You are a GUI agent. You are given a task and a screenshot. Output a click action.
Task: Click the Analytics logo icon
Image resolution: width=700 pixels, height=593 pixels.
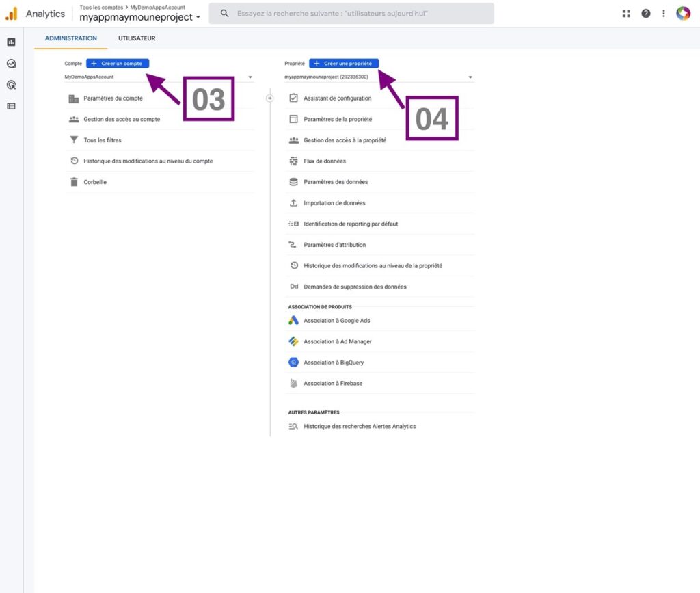[x=12, y=14]
